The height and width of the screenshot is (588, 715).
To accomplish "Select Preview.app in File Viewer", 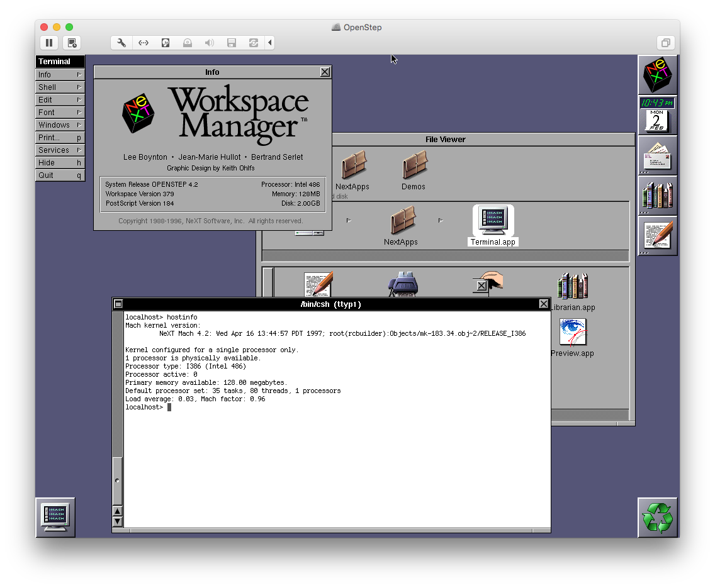I will [x=572, y=338].
